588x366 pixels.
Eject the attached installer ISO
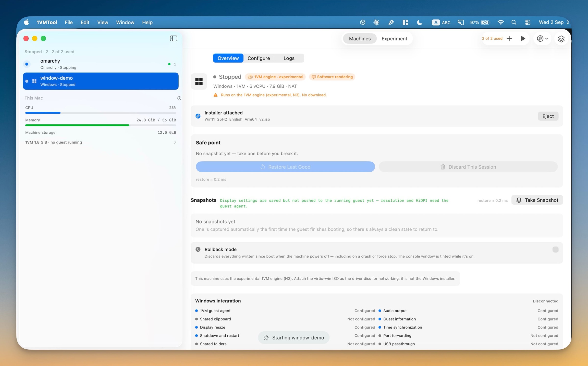click(x=548, y=116)
